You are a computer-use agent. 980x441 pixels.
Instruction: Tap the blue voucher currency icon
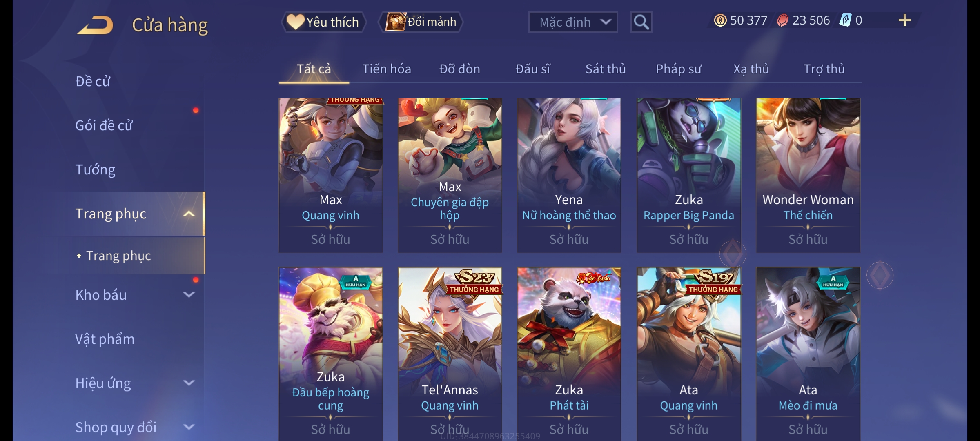point(845,20)
